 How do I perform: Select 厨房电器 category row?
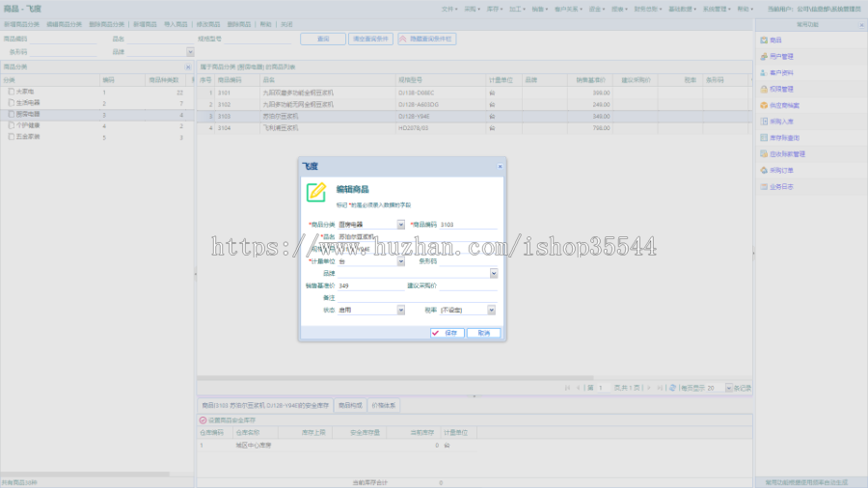(96, 115)
